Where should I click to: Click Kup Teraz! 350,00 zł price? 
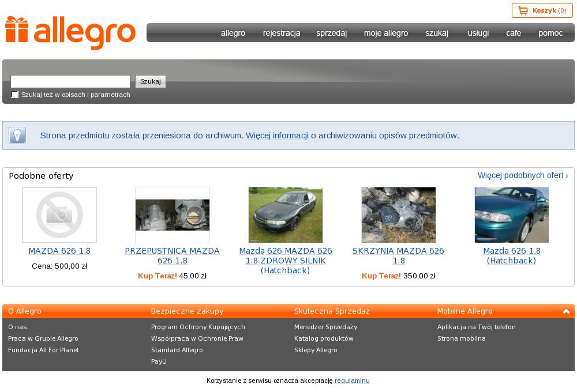(x=399, y=276)
